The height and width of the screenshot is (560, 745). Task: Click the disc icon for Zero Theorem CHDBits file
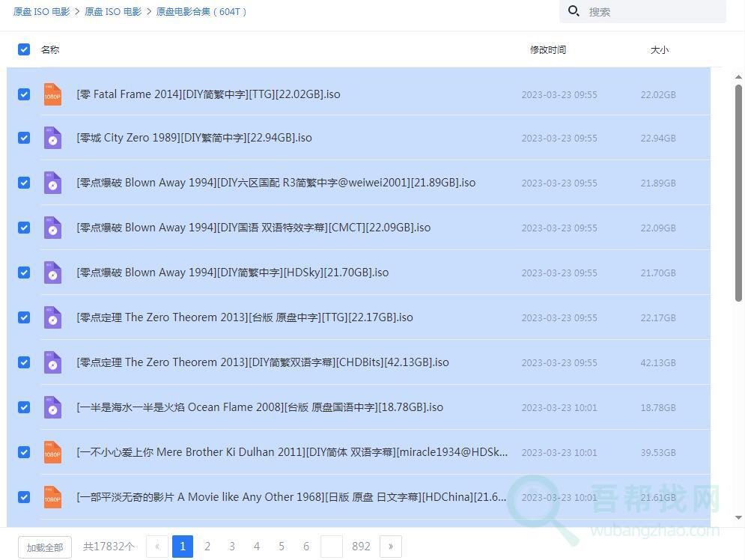(52, 363)
